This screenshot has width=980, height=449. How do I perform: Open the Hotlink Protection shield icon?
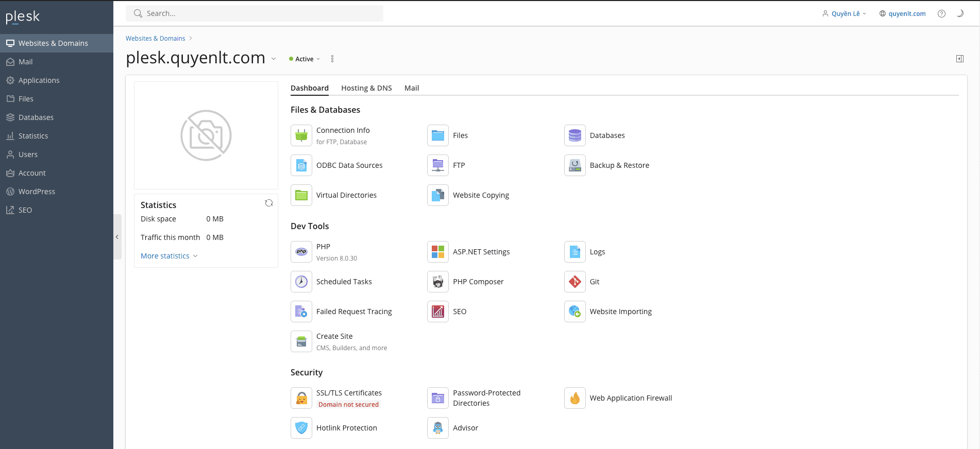[x=301, y=428]
